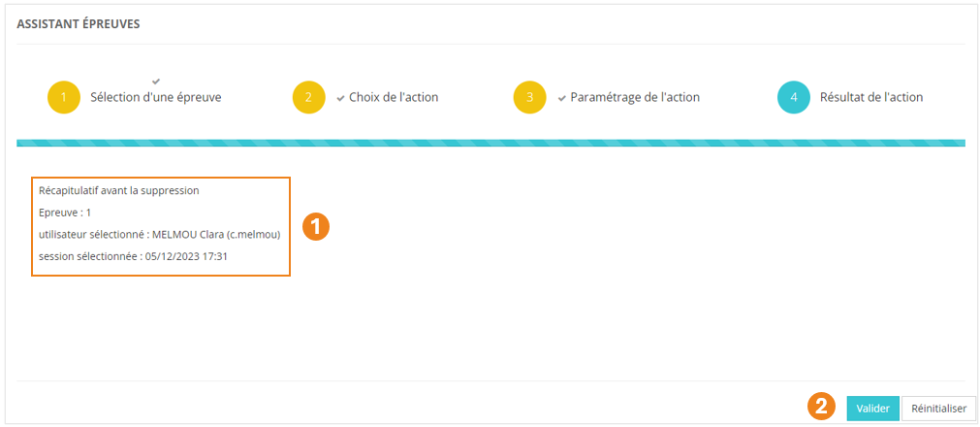Switch to the Paramétrage de l'action step
Screen dimensions: 980x427
point(635,98)
